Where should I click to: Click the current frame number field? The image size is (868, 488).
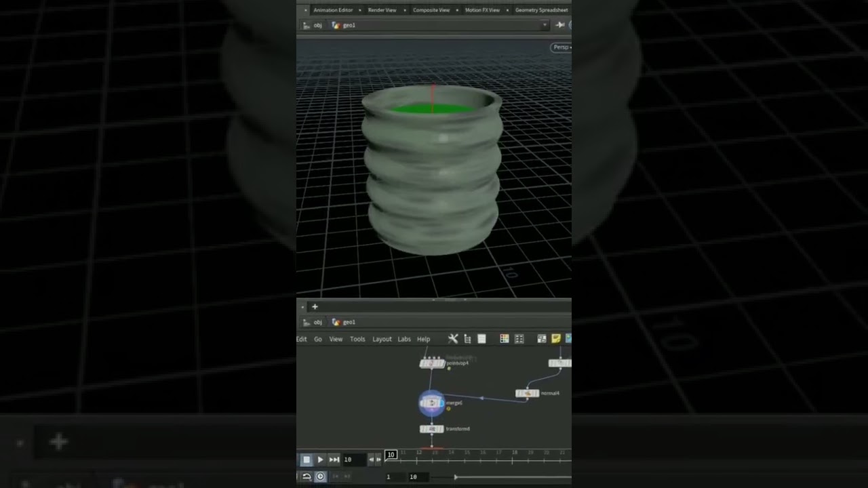click(354, 460)
